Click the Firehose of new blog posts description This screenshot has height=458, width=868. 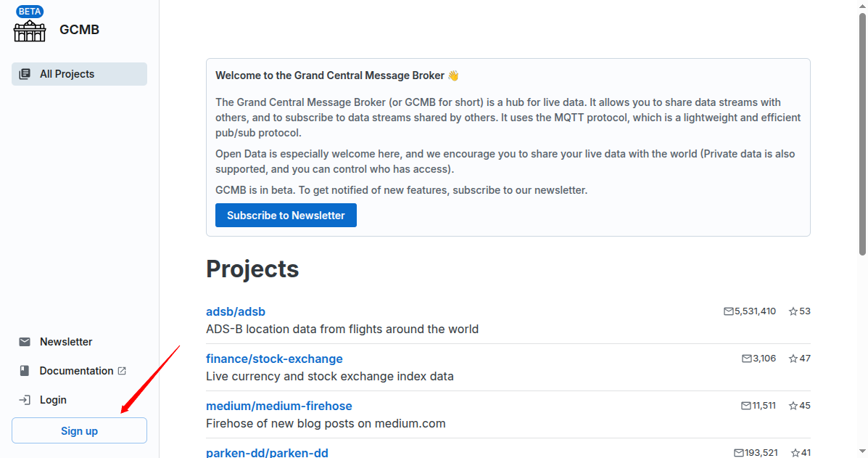326,423
